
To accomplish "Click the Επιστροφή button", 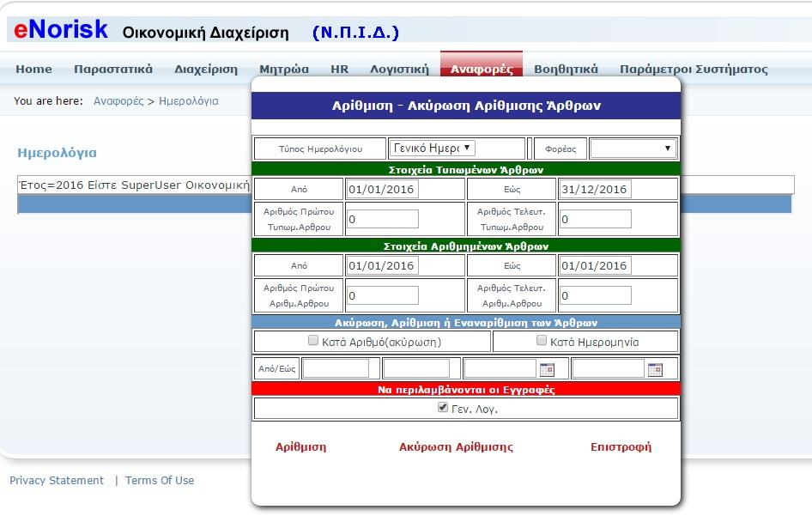I will (621, 446).
